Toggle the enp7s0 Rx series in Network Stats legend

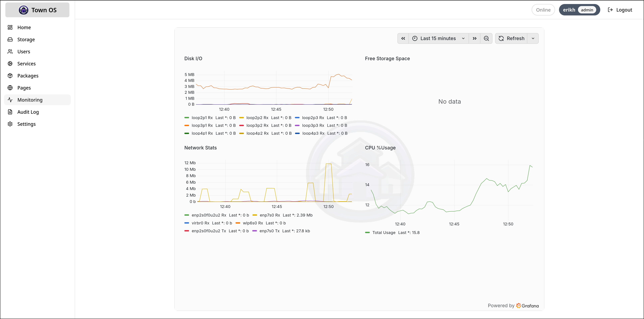(x=270, y=215)
